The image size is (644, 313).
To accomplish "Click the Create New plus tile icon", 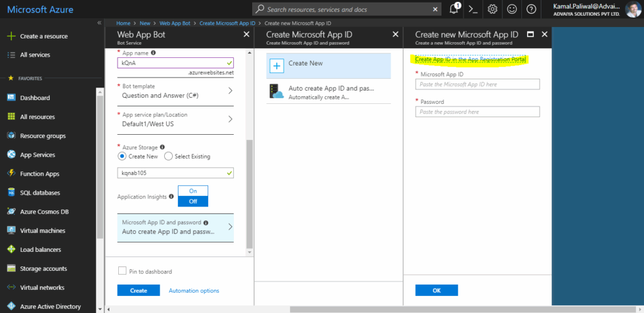I will tap(277, 65).
